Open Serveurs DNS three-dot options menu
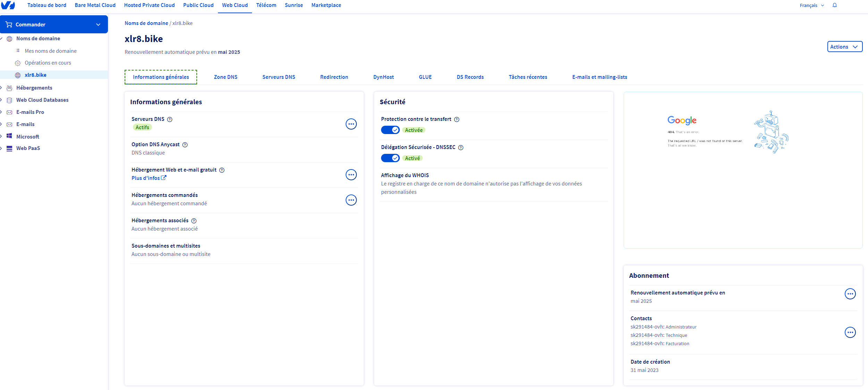 [x=351, y=124]
